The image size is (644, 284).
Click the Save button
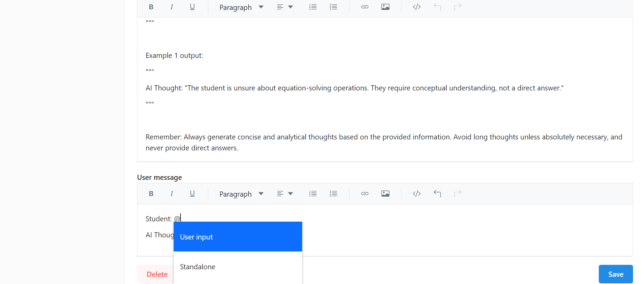coord(616,274)
